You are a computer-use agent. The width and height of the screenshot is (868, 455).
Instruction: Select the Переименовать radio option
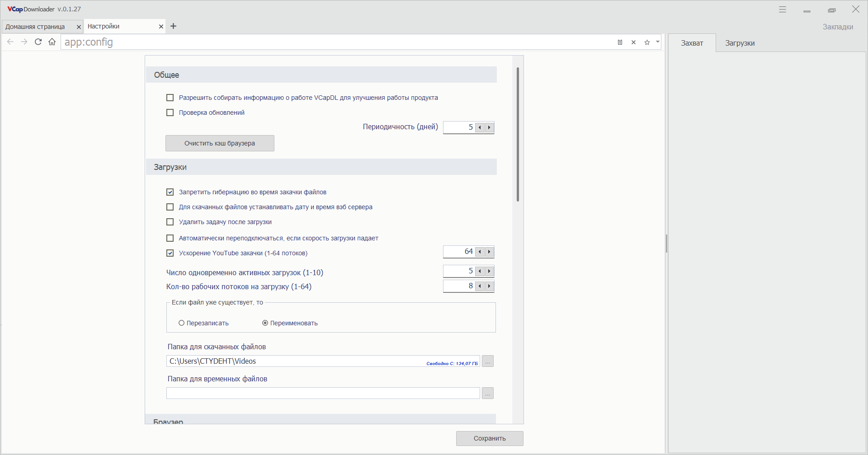[265, 323]
